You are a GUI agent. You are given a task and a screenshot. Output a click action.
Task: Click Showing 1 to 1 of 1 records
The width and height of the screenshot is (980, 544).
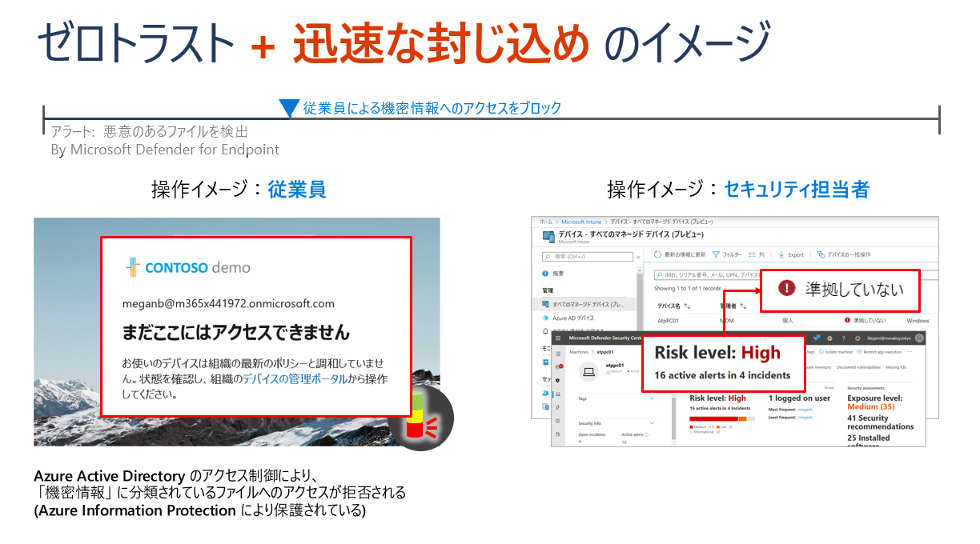click(687, 288)
